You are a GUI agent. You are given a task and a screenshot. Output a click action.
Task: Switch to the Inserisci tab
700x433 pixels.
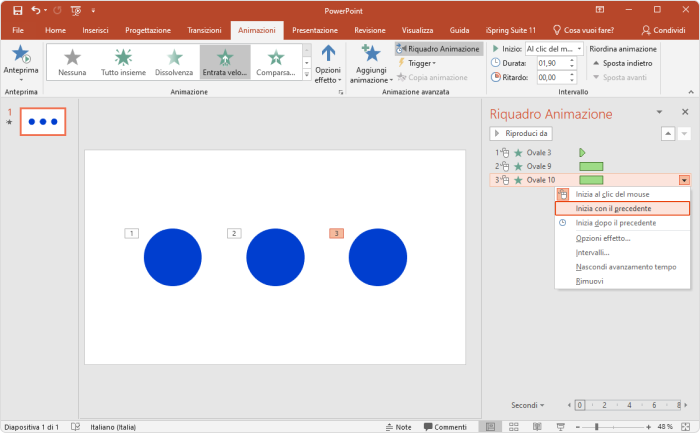point(95,30)
